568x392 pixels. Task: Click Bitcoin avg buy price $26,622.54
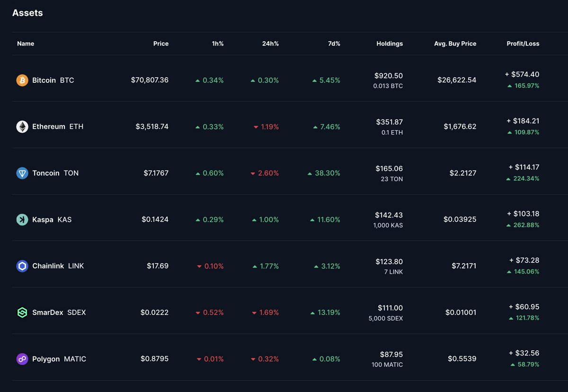(x=457, y=80)
